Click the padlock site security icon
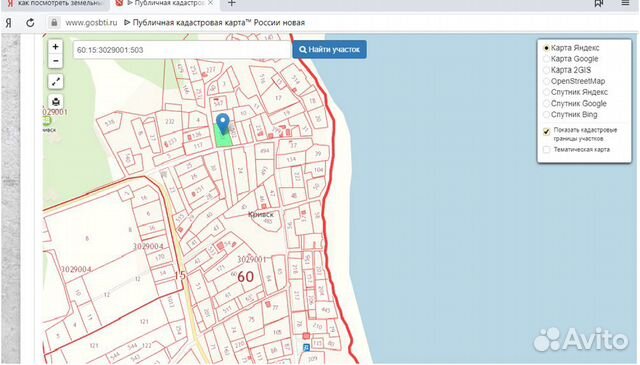The width and height of the screenshot is (640, 365). point(54,22)
